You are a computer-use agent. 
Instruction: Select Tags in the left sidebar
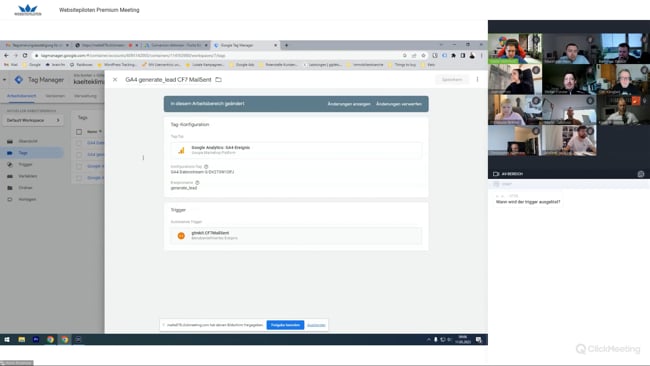pos(32,153)
